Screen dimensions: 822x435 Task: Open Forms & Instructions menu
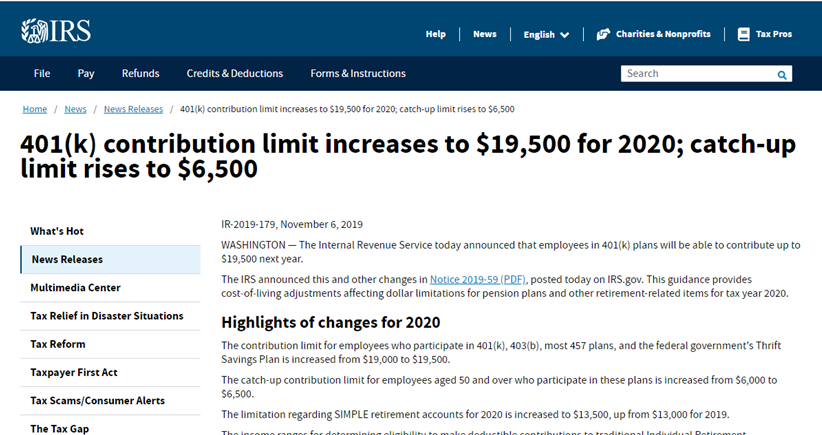click(358, 73)
